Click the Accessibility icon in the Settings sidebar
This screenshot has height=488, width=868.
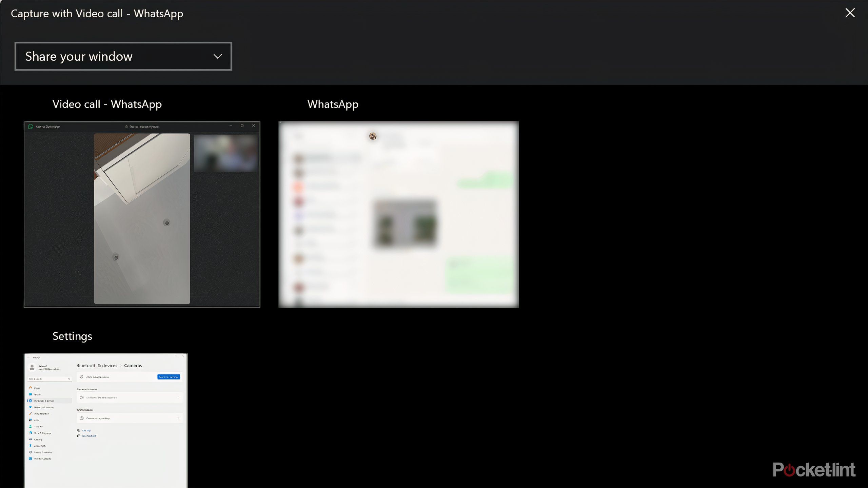(x=31, y=446)
